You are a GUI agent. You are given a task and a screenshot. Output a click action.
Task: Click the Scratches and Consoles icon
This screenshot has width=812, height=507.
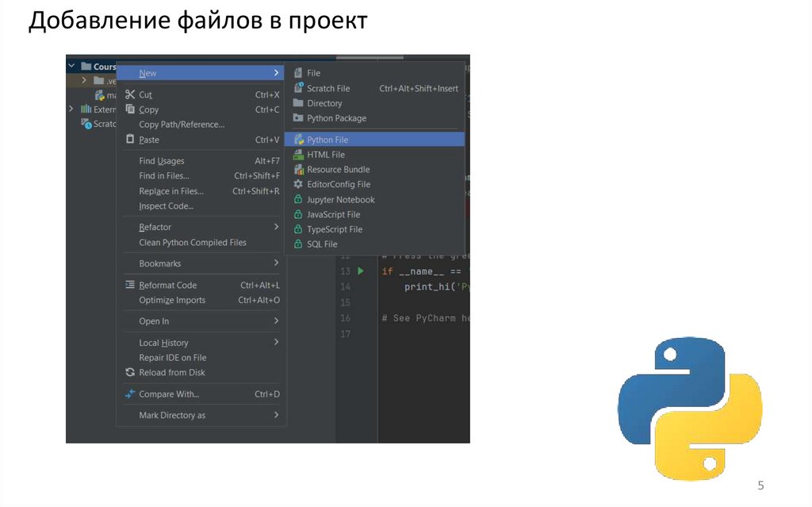click(x=86, y=124)
